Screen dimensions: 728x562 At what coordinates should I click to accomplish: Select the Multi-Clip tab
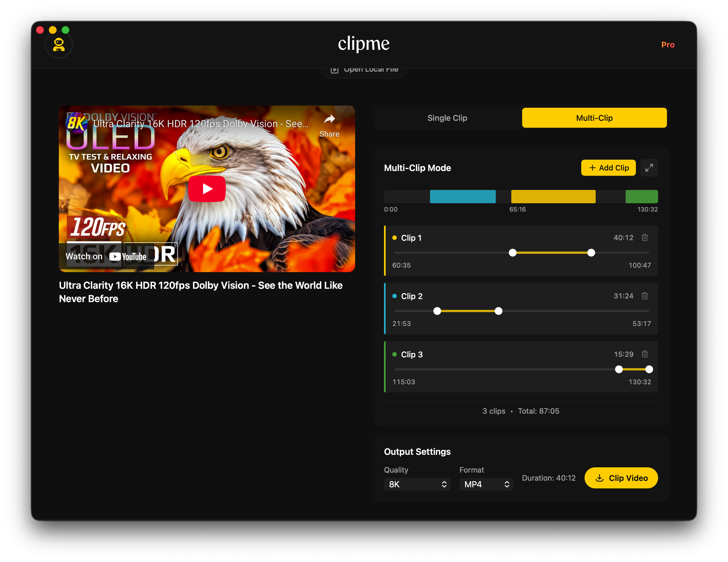click(x=594, y=118)
